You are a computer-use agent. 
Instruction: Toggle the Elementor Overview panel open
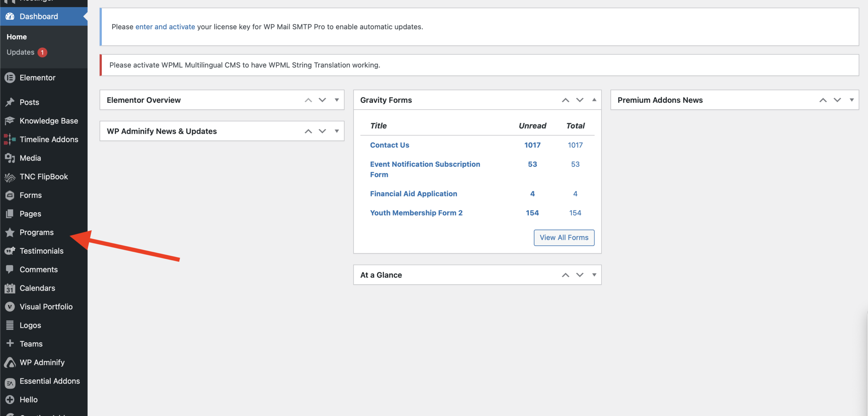click(x=337, y=100)
